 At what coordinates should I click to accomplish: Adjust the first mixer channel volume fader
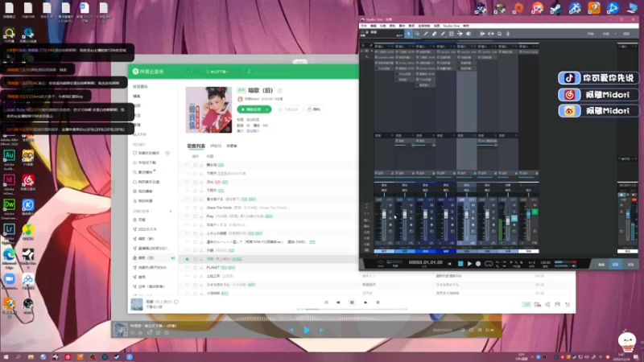tap(384, 214)
